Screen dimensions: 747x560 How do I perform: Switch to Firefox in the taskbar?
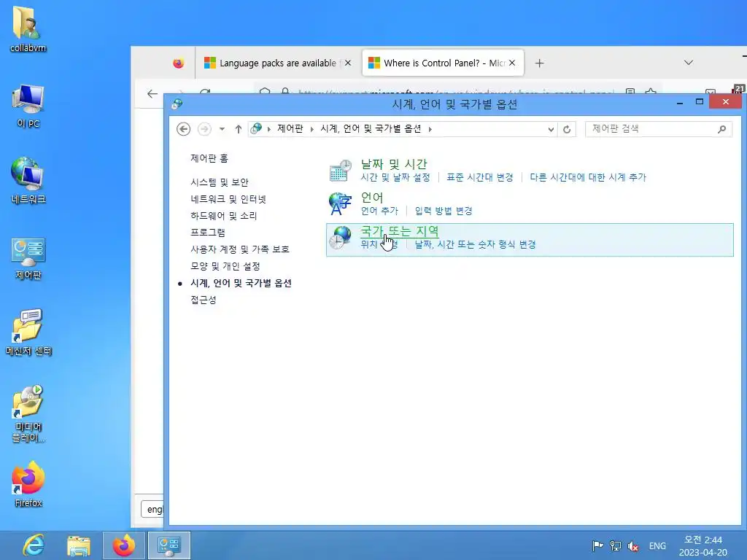[x=123, y=545]
